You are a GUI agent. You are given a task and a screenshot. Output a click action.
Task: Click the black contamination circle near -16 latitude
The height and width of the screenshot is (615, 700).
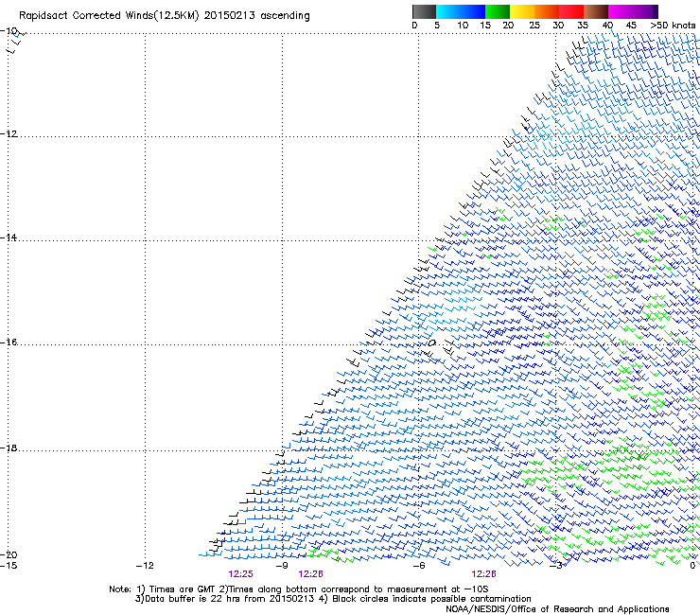(x=432, y=343)
